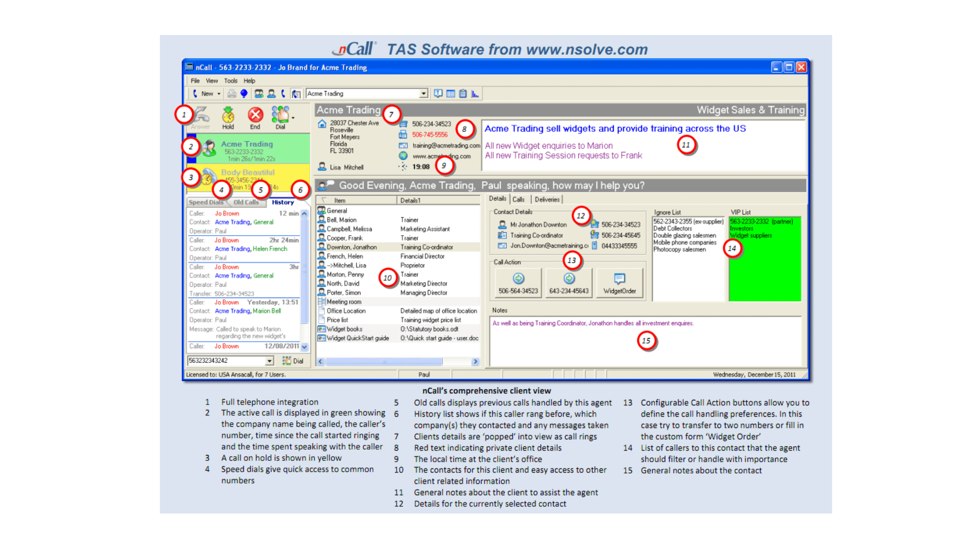
Task: Click the Details1 column header
Action: tap(438, 200)
